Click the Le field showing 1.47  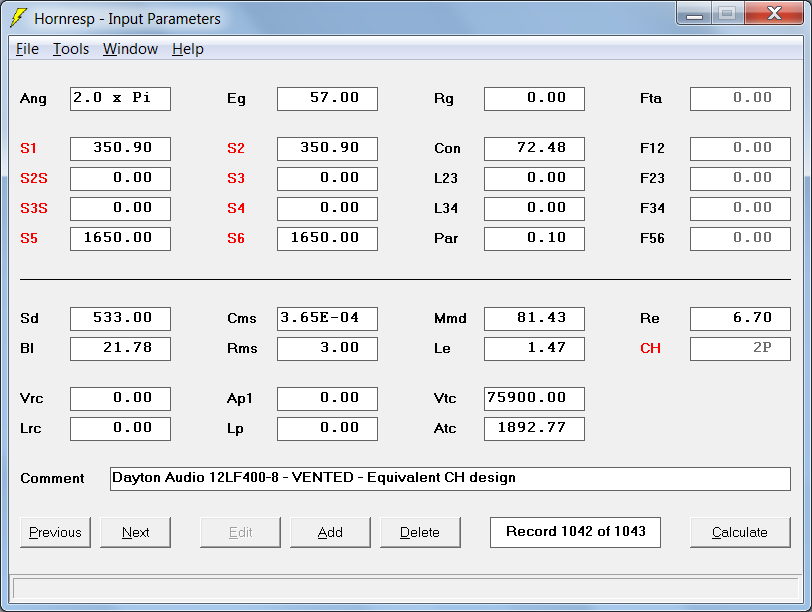pos(534,349)
